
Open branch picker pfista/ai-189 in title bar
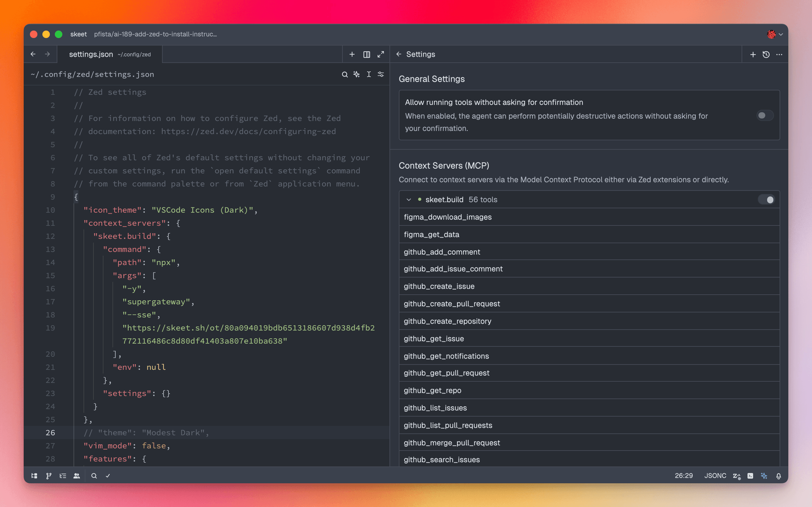[x=155, y=34]
